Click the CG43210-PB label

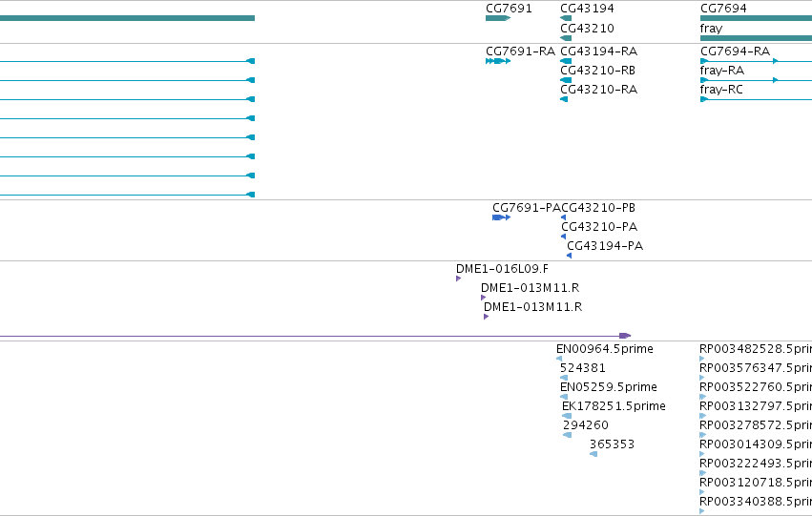pos(598,208)
